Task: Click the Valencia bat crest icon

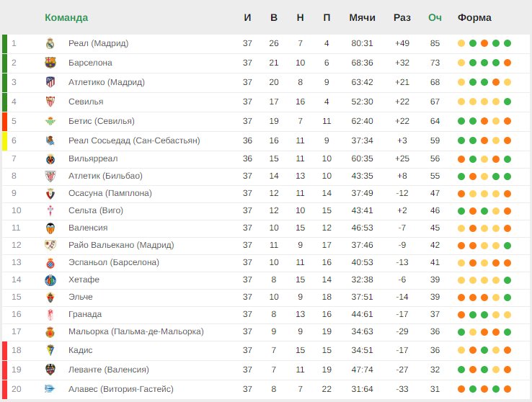Action: tap(50, 228)
